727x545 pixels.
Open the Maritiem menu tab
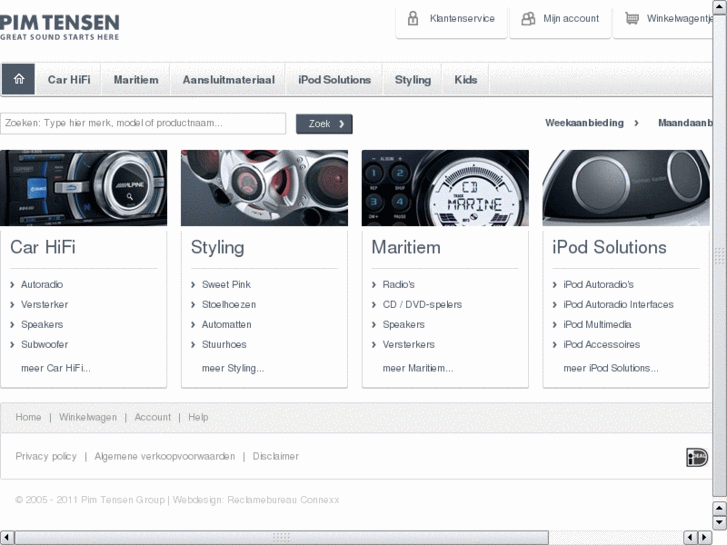tap(136, 80)
